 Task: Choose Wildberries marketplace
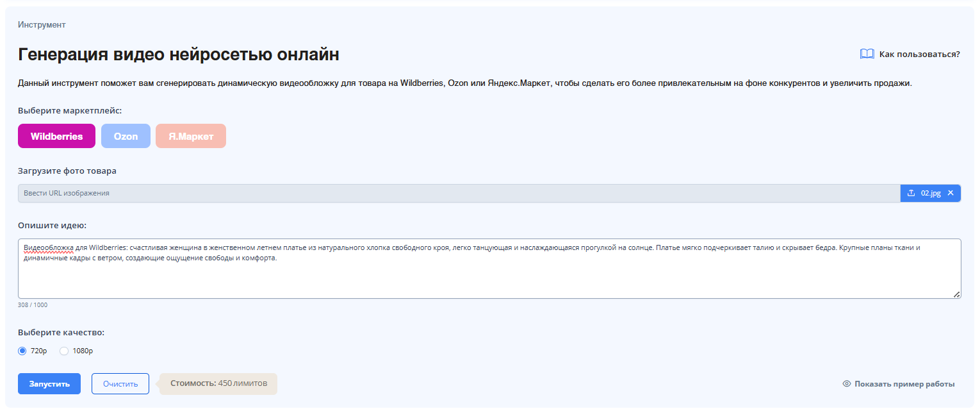pos(56,136)
